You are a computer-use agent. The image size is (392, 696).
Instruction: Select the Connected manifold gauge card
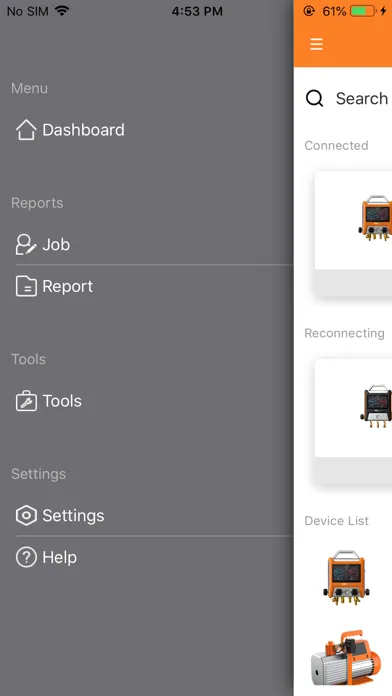[353, 233]
